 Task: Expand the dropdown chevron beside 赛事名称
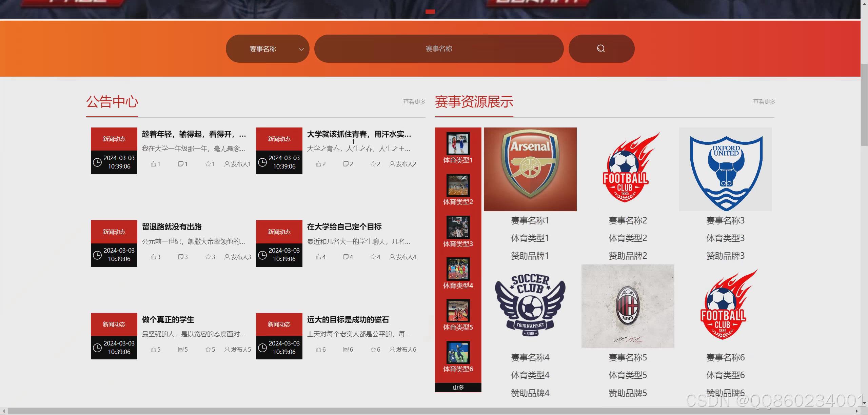coord(301,49)
